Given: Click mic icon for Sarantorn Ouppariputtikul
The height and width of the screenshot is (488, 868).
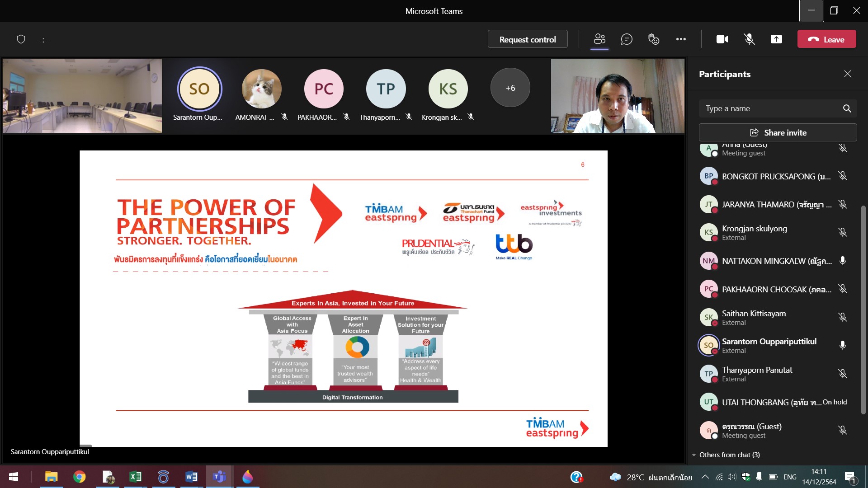Looking at the screenshot, I should [x=843, y=346].
